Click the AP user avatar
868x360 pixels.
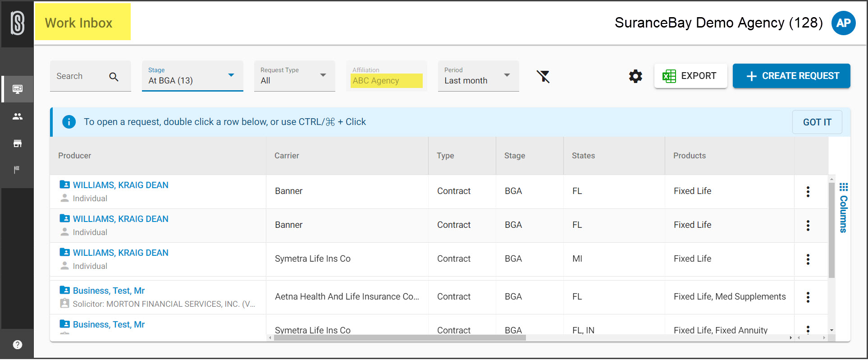point(843,23)
